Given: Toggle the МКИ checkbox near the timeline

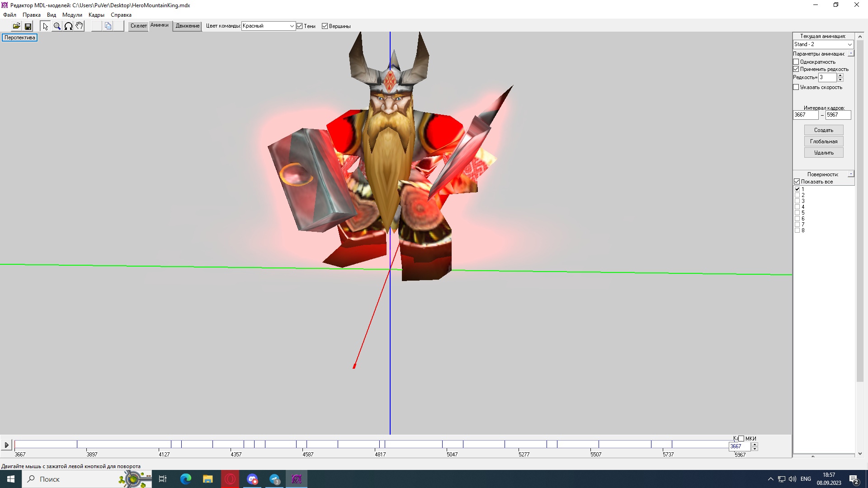Looking at the screenshot, I should (x=741, y=439).
